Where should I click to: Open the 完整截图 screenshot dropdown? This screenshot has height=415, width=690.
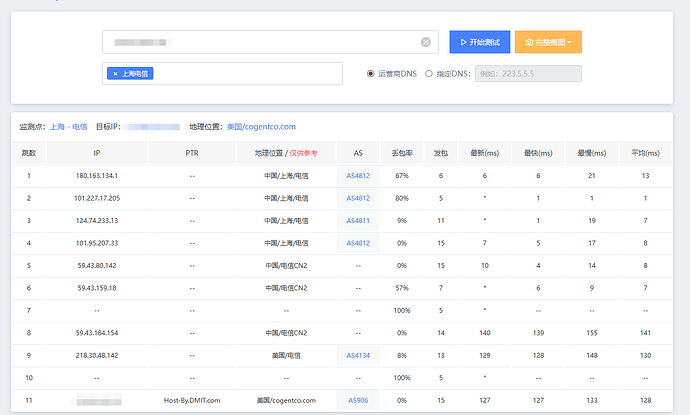click(x=548, y=42)
